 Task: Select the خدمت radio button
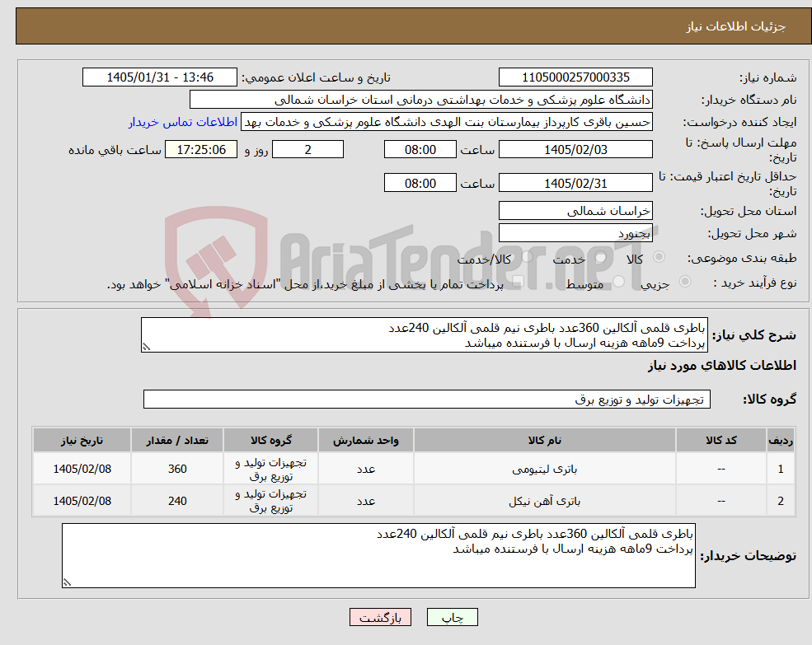click(601, 257)
